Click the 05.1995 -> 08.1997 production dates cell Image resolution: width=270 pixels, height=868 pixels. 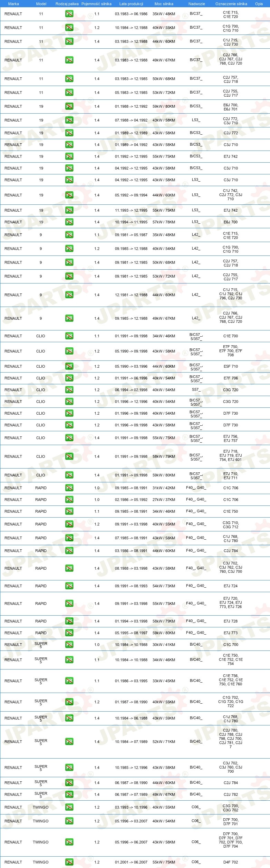coord(131,633)
